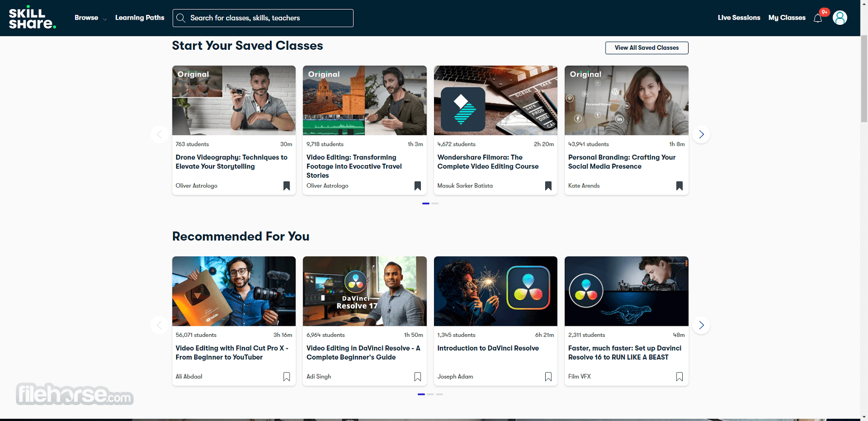Image resolution: width=868 pixels, height=421 pixels.
Task: Click the page vertical scrollbar
Action: 864,79
